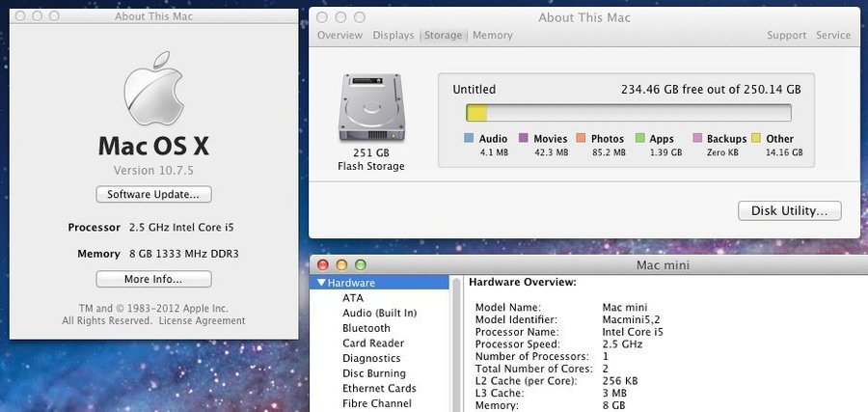868x412 pixels.
Task: Click Version 10.7.5 text
Action: coord(153,170)
